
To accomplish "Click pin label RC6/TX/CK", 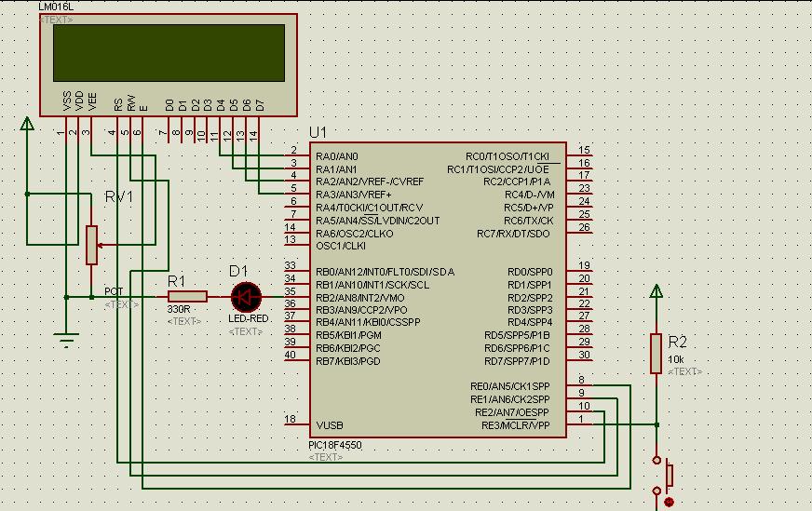I will pos(529,221).
